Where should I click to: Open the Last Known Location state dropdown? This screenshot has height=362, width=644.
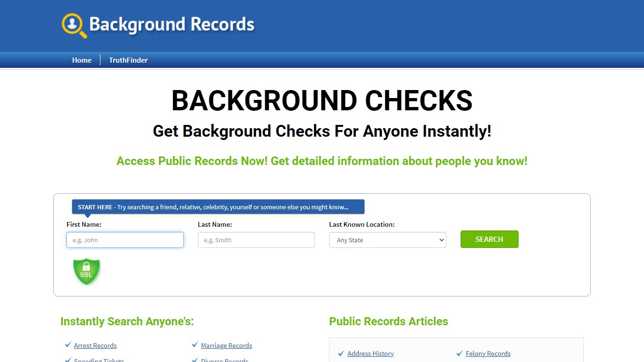point(388,240)
